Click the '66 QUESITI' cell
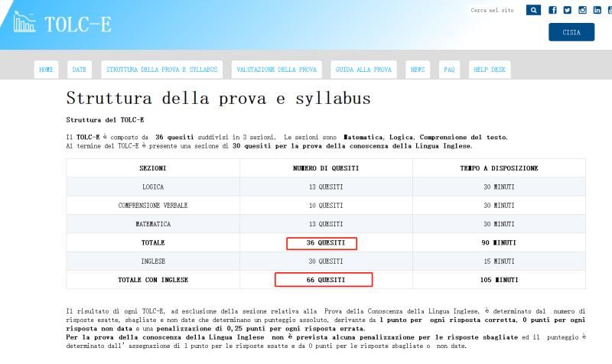Image resolution: width=612 pixels, height=364 pixels. tap(326, 280)
